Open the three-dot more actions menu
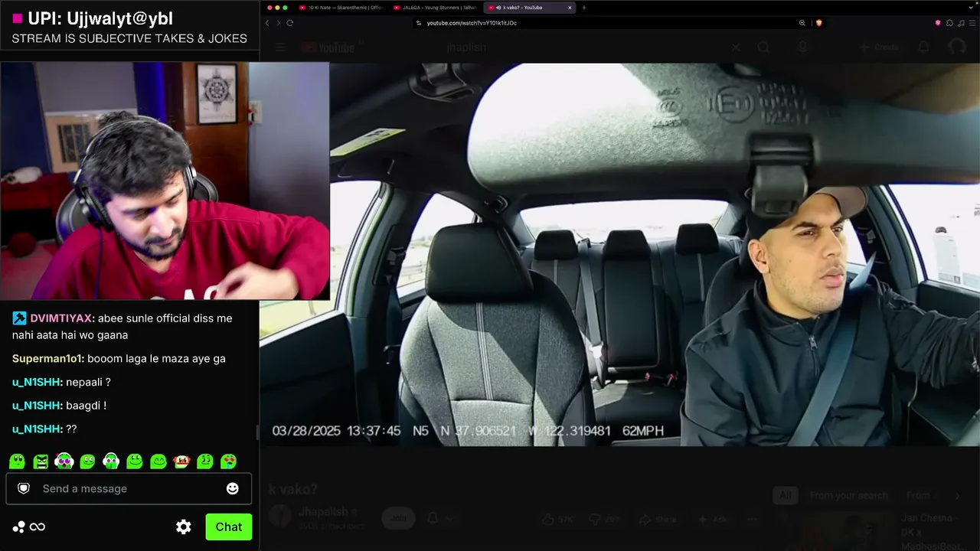Viewport: 980px width, 551px height. coord(751,519)
